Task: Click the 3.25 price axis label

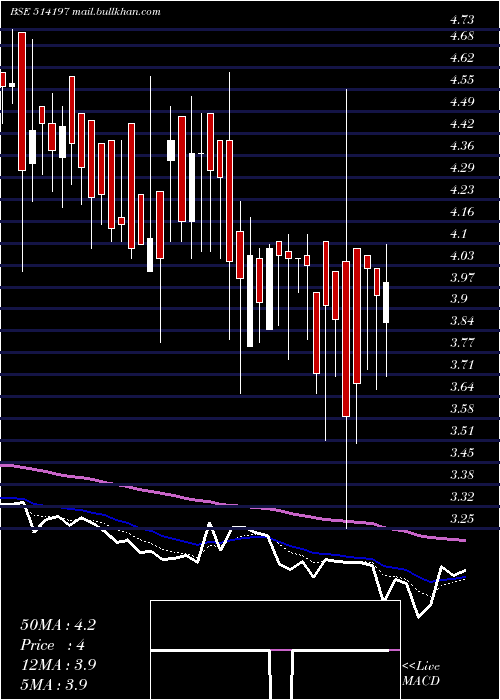Action: click(462, 519)
